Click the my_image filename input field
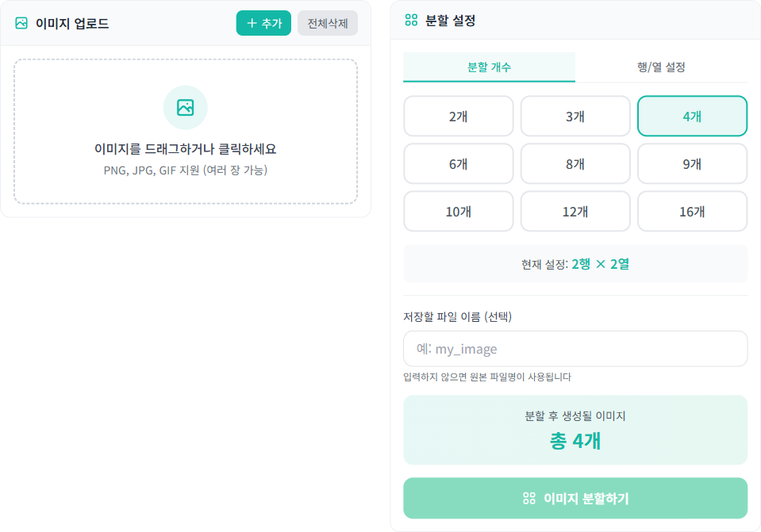Image resolution: width=761 pixels, height=532 pixels. click(x=575, y=349)
